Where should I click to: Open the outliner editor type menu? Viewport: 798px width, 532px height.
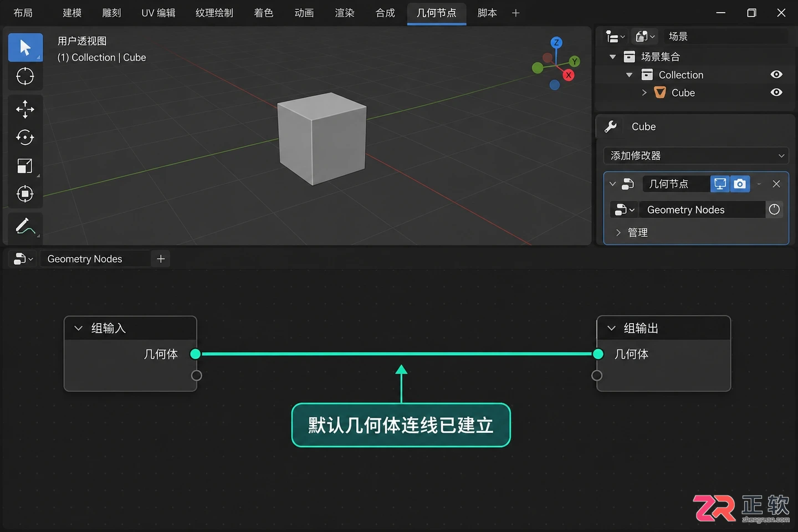[615, 37]
